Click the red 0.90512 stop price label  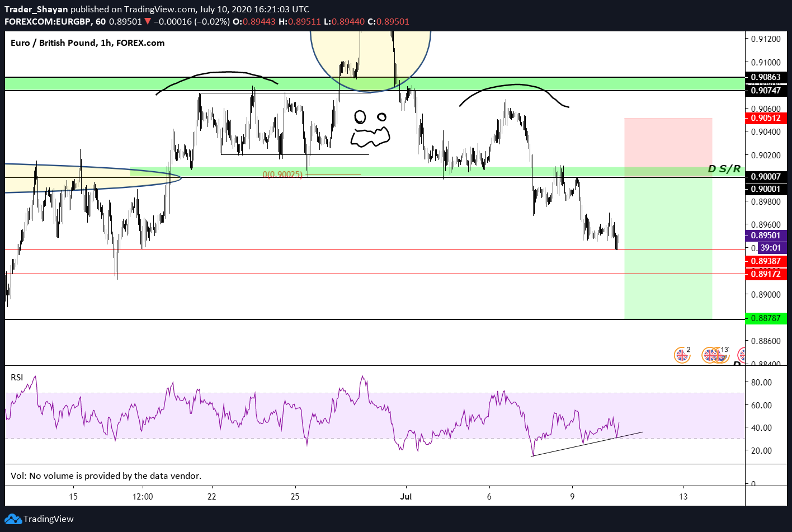click(766, 118)
